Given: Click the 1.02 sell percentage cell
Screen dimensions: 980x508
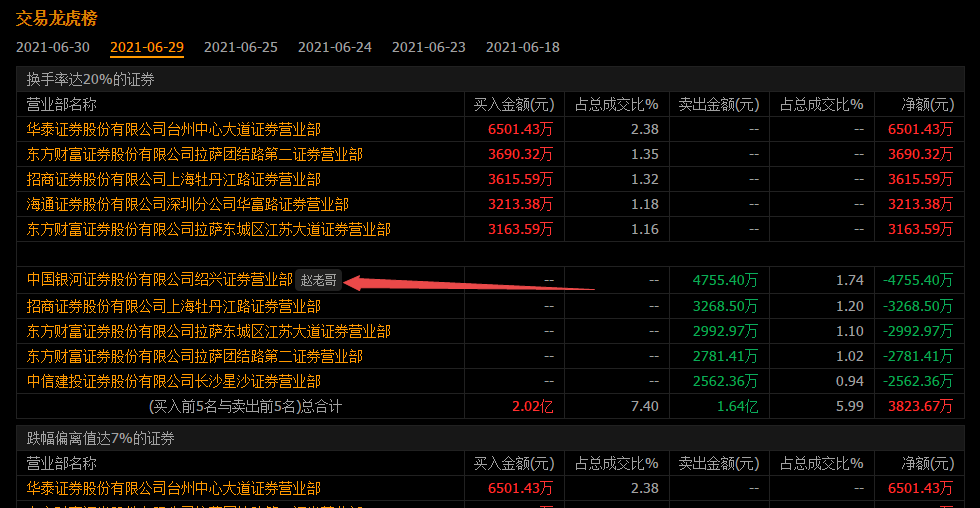Looking at the screenshot, I should click(x=850, y=356).
